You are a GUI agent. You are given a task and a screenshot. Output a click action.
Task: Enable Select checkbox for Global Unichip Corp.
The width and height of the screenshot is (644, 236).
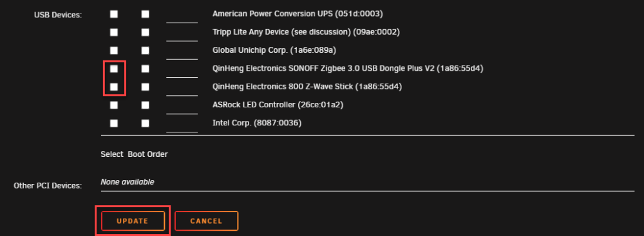[x=114, y=51]
